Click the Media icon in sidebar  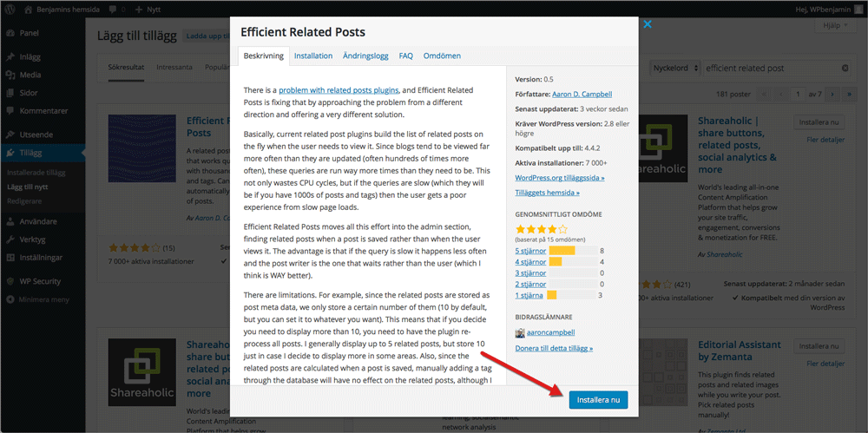10,75
